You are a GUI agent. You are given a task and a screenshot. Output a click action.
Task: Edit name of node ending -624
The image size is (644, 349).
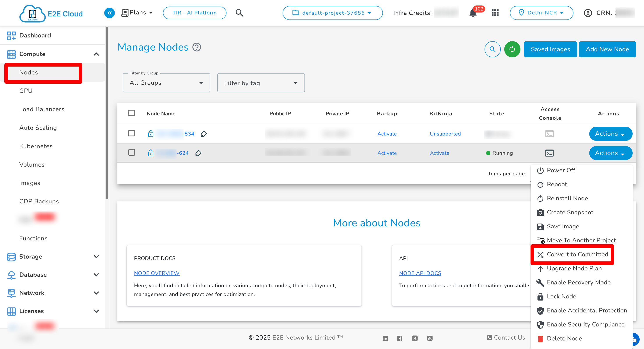tap(198, 153)
